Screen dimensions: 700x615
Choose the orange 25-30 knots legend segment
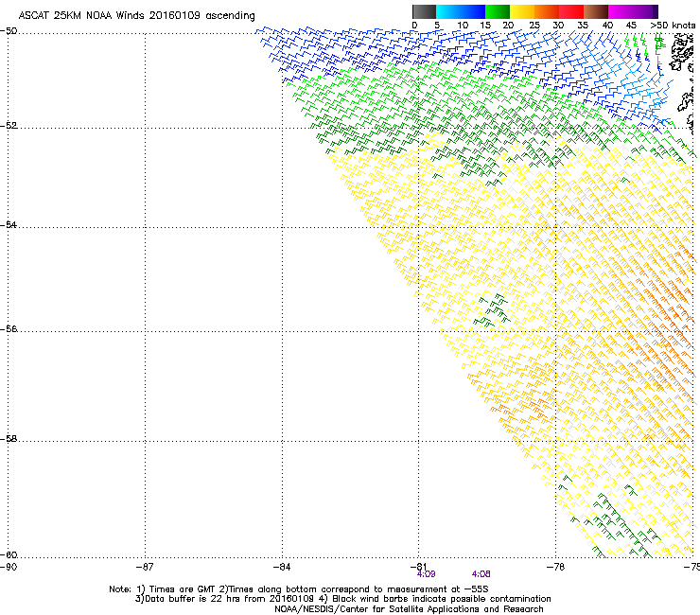tap(547, 11)
